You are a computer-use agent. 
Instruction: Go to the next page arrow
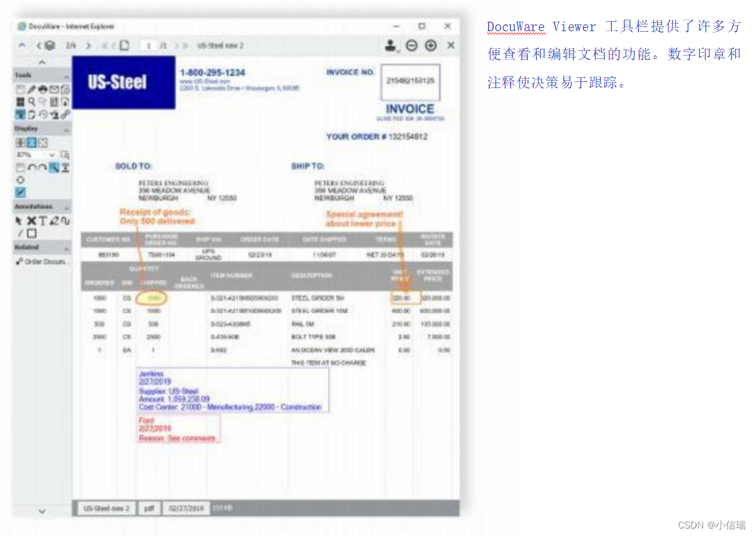176,45
